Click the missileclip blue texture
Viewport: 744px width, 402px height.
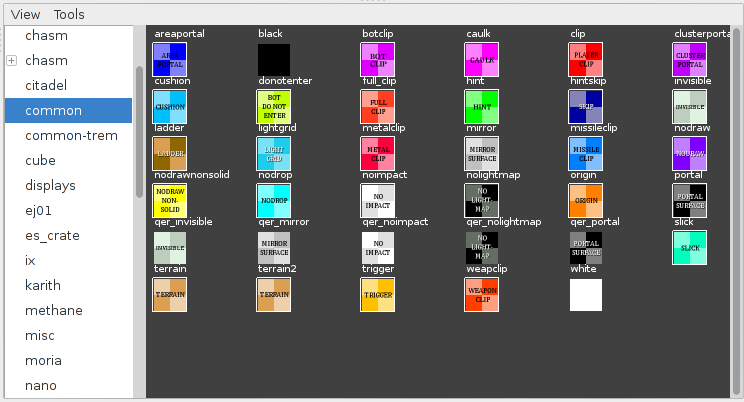point(586,153)
